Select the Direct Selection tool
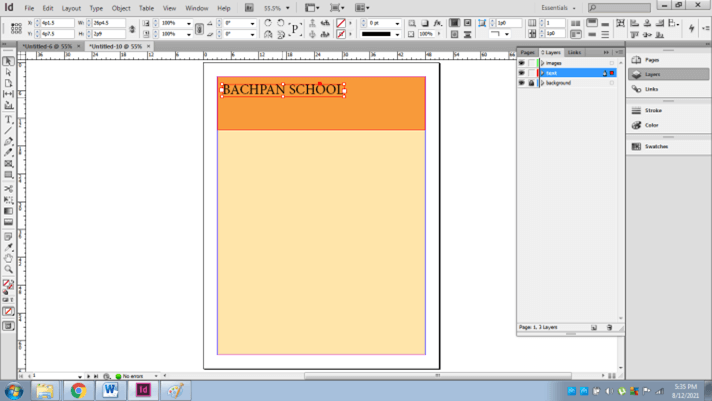 pos(8,73)
